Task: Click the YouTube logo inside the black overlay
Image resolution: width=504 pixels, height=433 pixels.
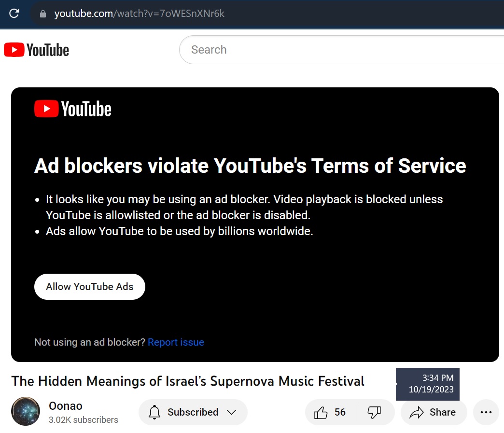Action: coord(72,109)
